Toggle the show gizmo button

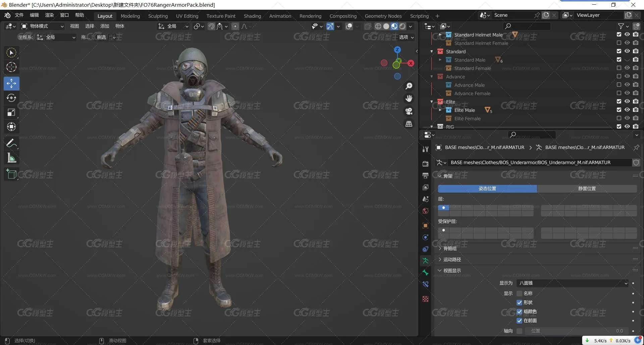coord(330,26)
